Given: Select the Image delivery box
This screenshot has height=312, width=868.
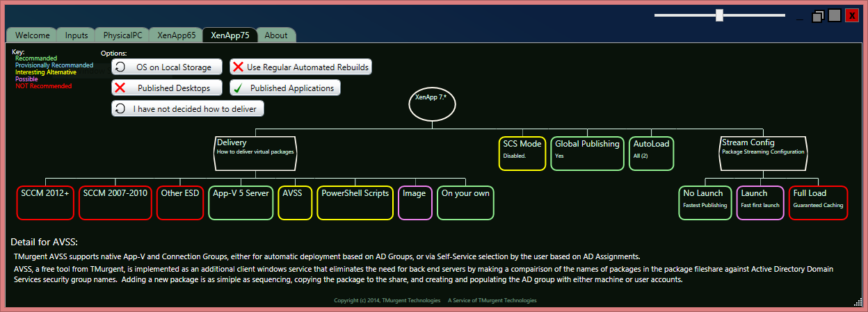Looking at the screenshot, I should click(x=415, y=203).
